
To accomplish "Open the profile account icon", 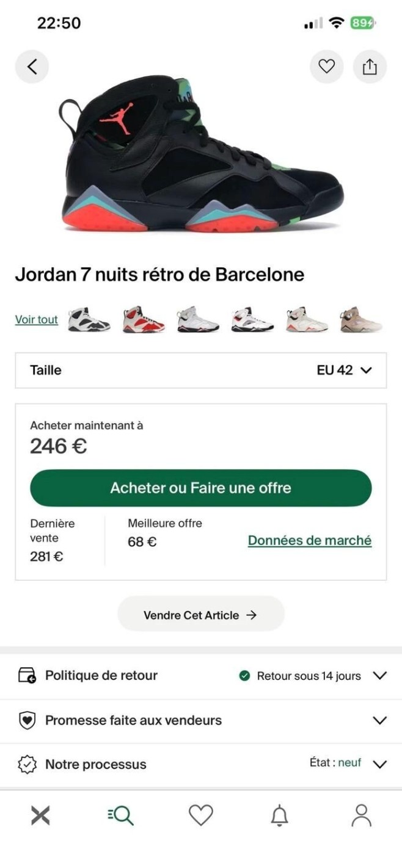I will (x=361, y=816).
